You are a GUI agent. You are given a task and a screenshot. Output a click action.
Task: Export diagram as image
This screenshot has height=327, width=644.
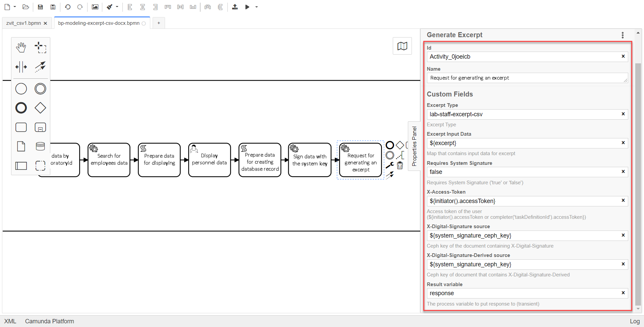(95, 7)
